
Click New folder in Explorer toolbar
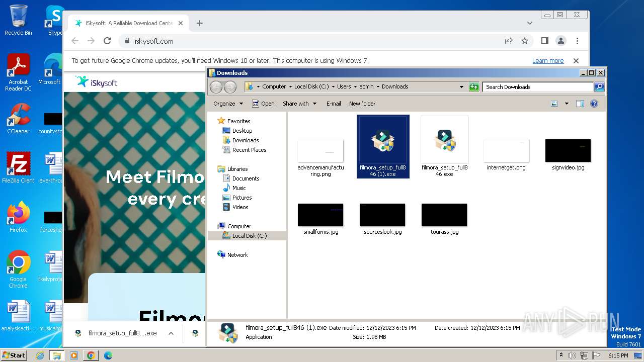[x=362, y=104]
